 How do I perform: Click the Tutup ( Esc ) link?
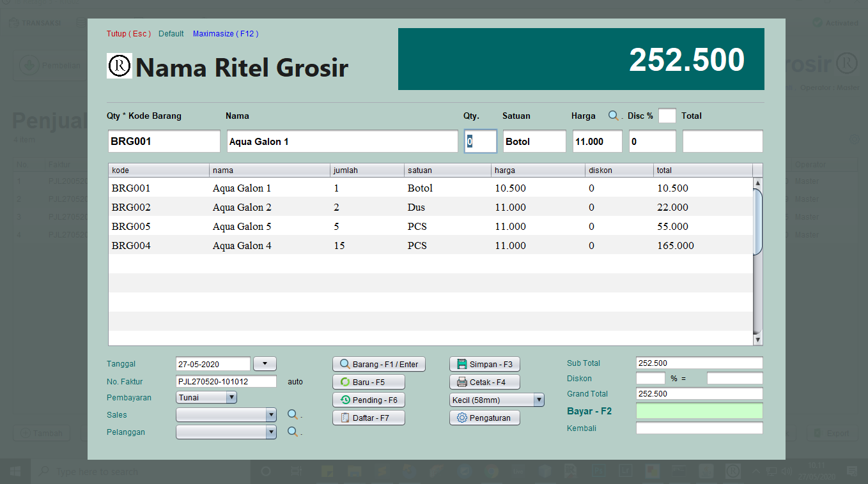coord(128,34)
